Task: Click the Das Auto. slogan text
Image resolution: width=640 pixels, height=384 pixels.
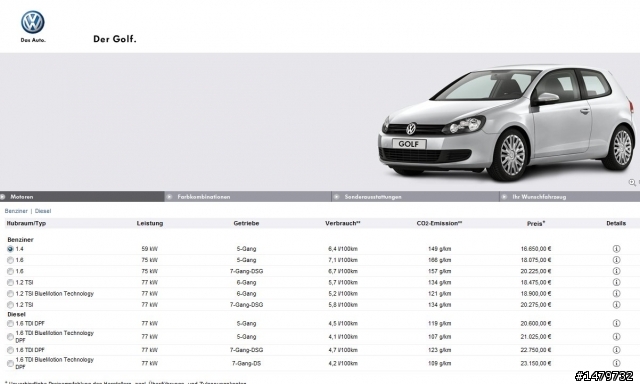Action: coord(33,40)
